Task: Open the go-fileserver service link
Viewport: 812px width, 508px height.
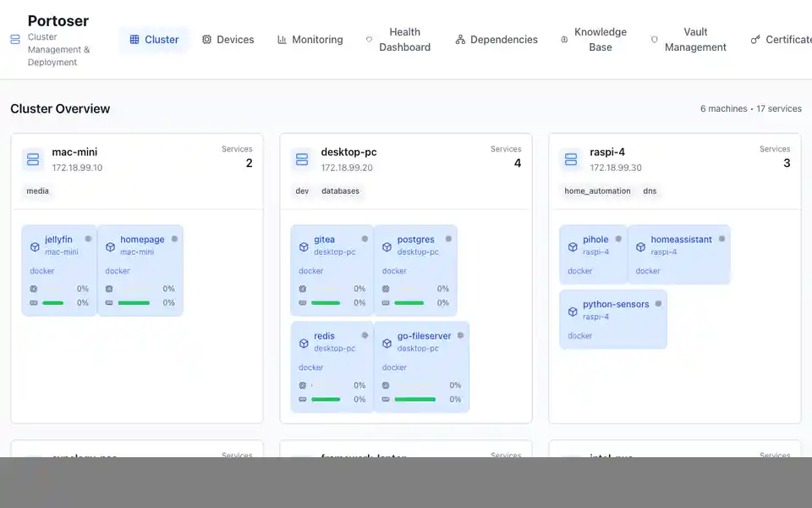Action: [x=424, y=336]
